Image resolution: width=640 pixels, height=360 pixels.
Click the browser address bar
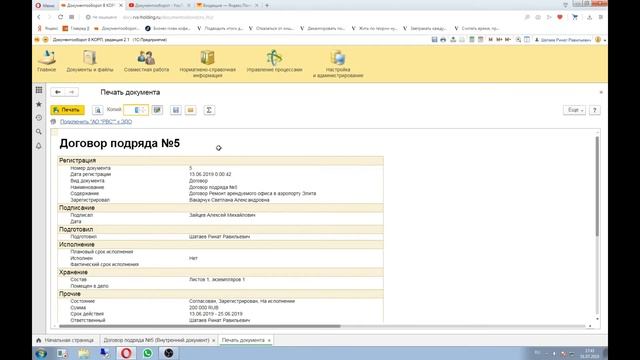pyautogui.click(x=302, y=17)
